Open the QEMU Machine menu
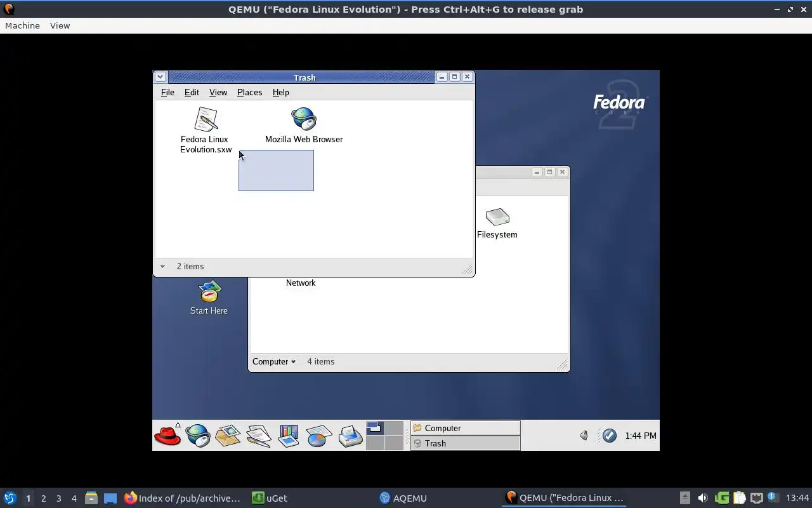The width and height of the screenshot is (812, 508). [x=22, y=25]
